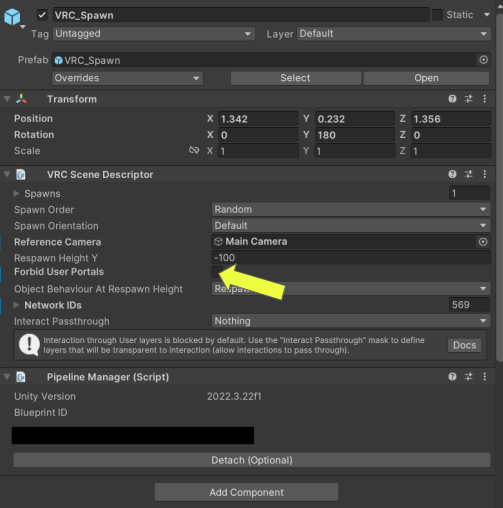Open VRC Scene Descriptor help icon
The image size is (503, 508).
click(452, 174)
